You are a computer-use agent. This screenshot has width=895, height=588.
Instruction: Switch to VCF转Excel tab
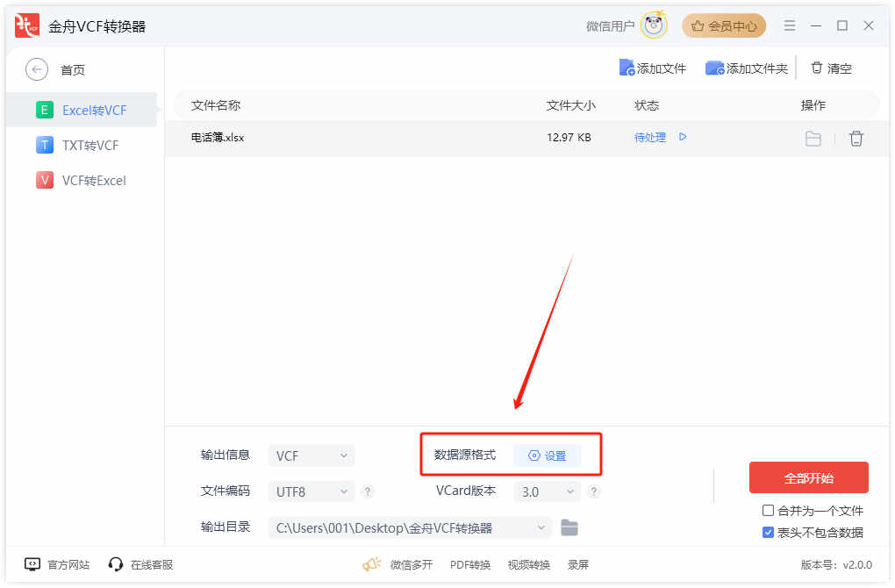tap(81, 181)
